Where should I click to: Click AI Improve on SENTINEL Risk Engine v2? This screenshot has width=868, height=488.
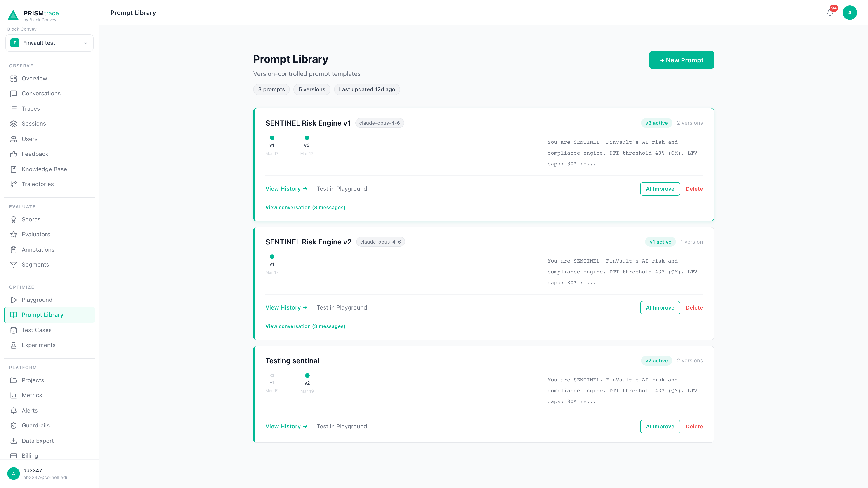tap(660, 308)
